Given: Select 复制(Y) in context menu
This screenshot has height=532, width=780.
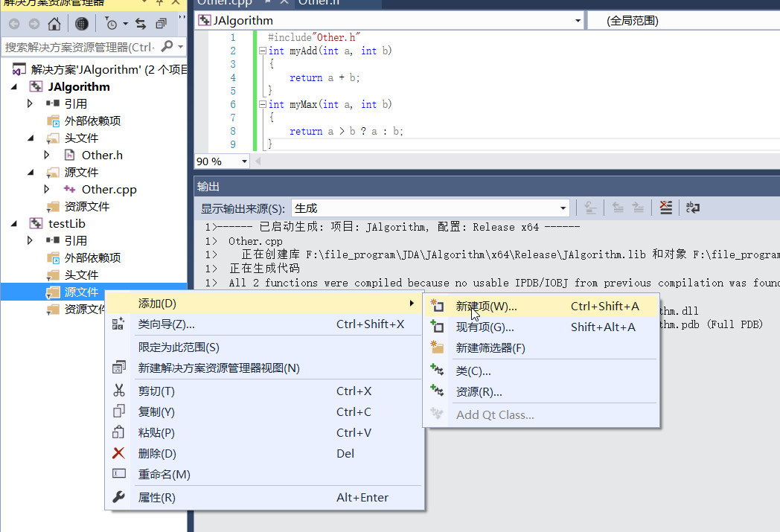Looking at the screenshot, I should coord(265,411).
